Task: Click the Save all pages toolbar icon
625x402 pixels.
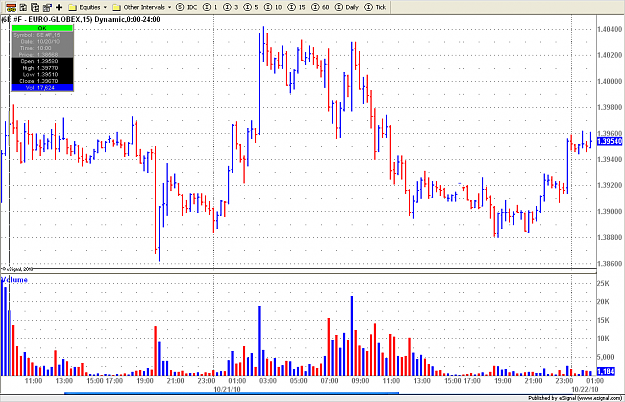Action: pos(35,7)
